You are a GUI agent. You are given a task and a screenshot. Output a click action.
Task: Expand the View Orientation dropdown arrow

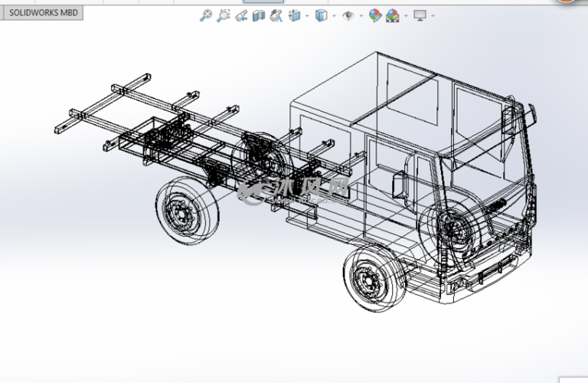306,15
